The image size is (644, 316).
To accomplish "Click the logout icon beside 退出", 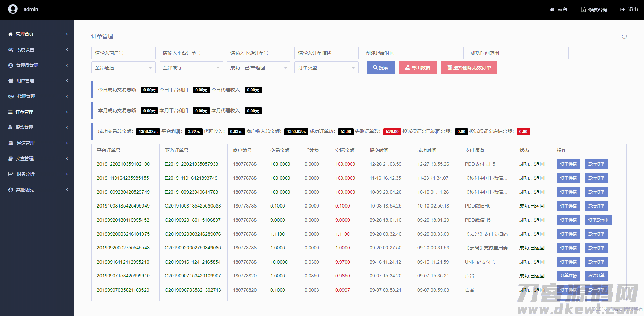I will tap(622, 10).
